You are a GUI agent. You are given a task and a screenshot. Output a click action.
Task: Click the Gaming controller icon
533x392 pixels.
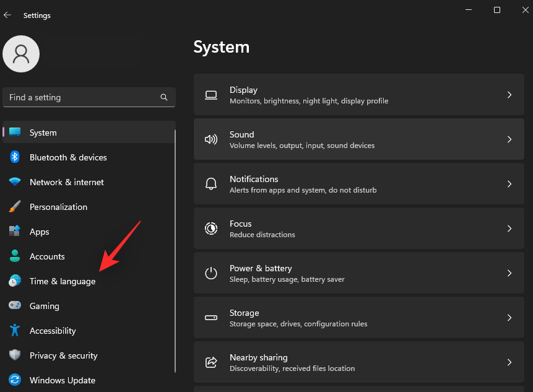pyautogui.click(x=15, y=305)
